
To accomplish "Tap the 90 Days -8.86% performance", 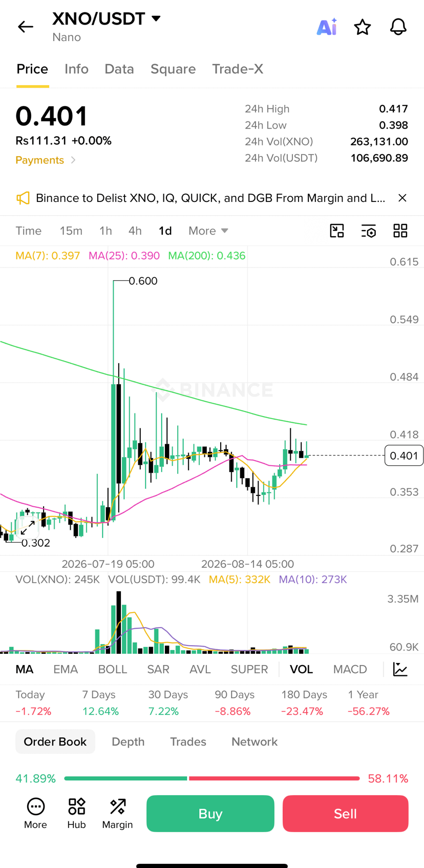I will click(x=235, y=703).
